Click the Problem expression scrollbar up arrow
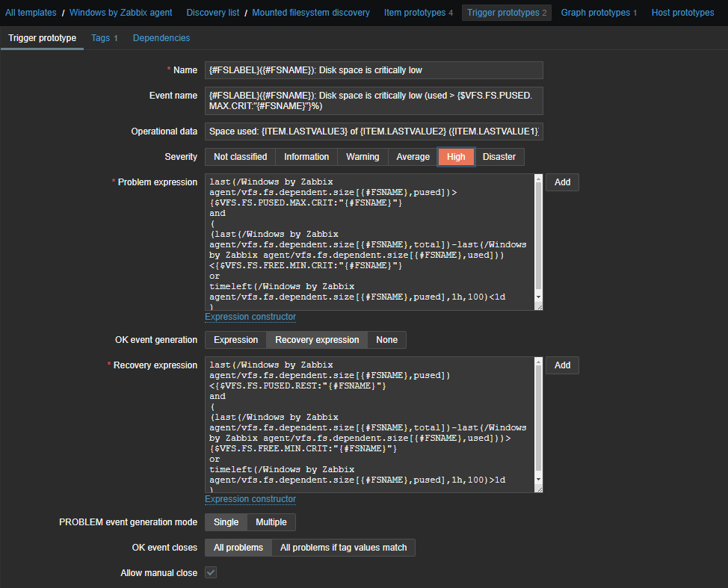 click(x=539, y=179)
